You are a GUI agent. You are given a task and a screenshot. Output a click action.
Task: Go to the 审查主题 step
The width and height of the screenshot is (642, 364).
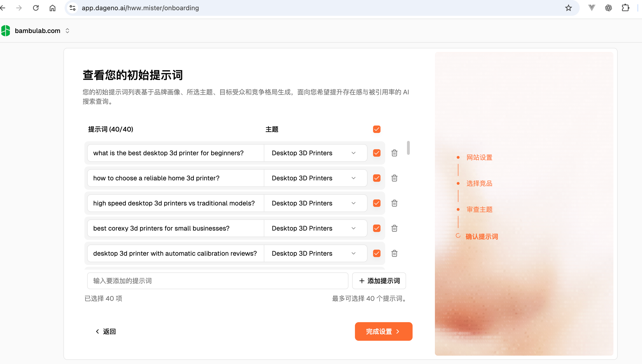(479, 209)
